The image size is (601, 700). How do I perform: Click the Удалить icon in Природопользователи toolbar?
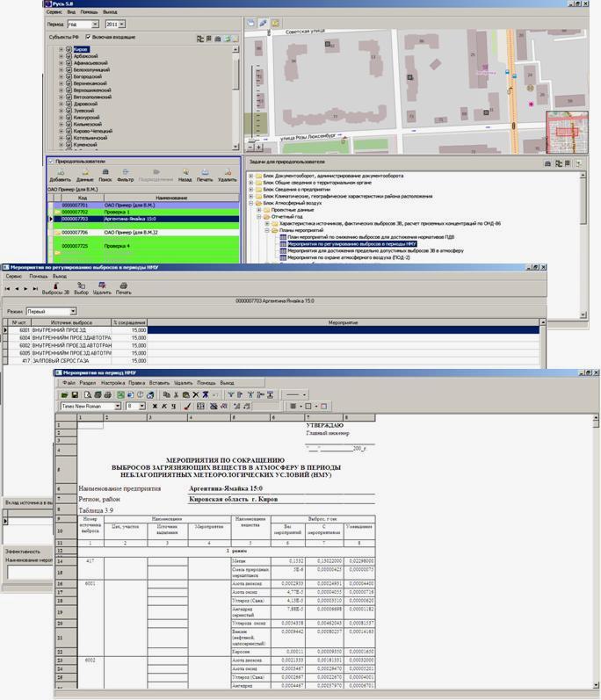point(227,173)
